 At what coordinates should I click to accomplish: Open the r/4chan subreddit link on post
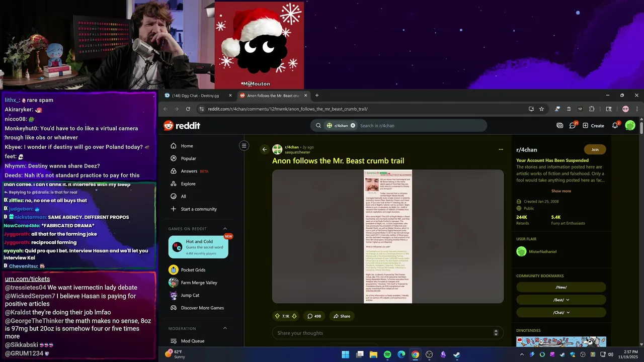click(x=292, y=147)
